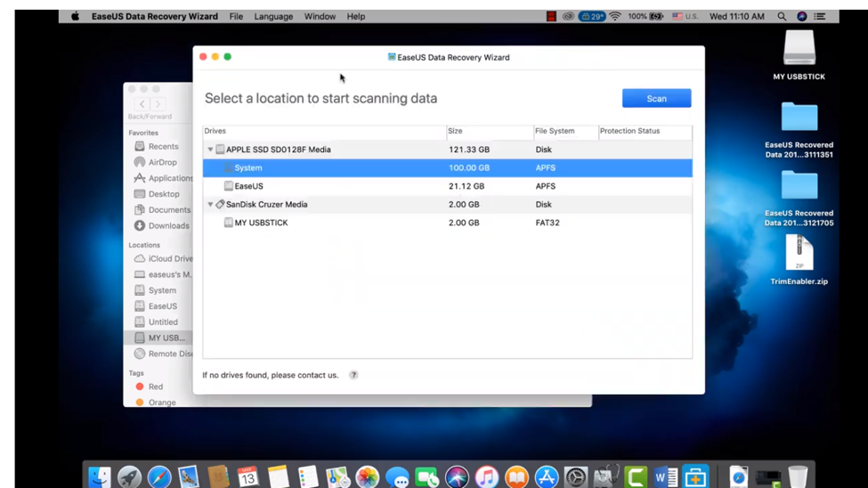
Task: Open Finder from the Dock
Action: tap(100, 477)
